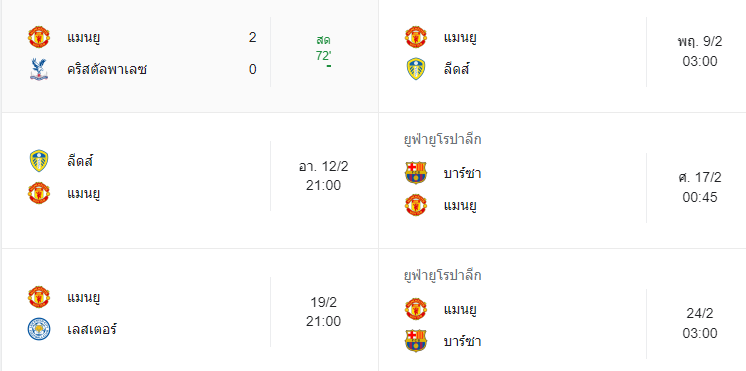Click Leeds crest in 12/2 fixture
This screenshot has height=371, width=746.
click(x=39, y=161)
